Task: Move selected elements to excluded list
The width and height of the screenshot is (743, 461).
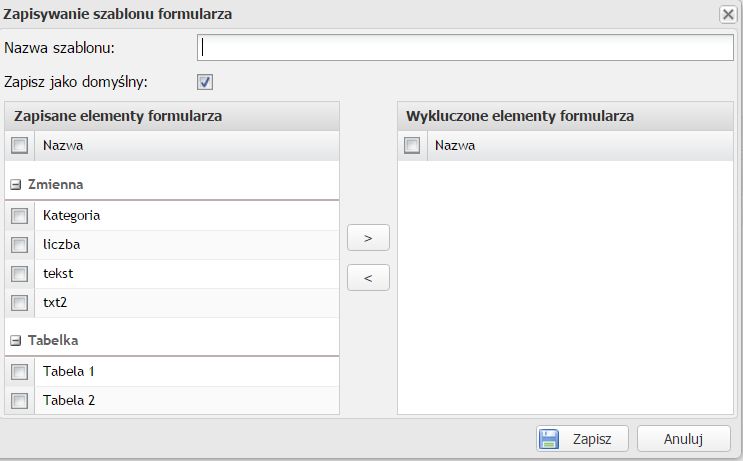Action: pos(368,238)
